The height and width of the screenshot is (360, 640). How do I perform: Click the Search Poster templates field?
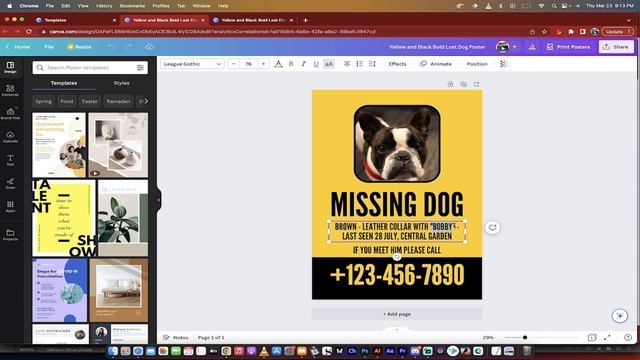point(90,68)
